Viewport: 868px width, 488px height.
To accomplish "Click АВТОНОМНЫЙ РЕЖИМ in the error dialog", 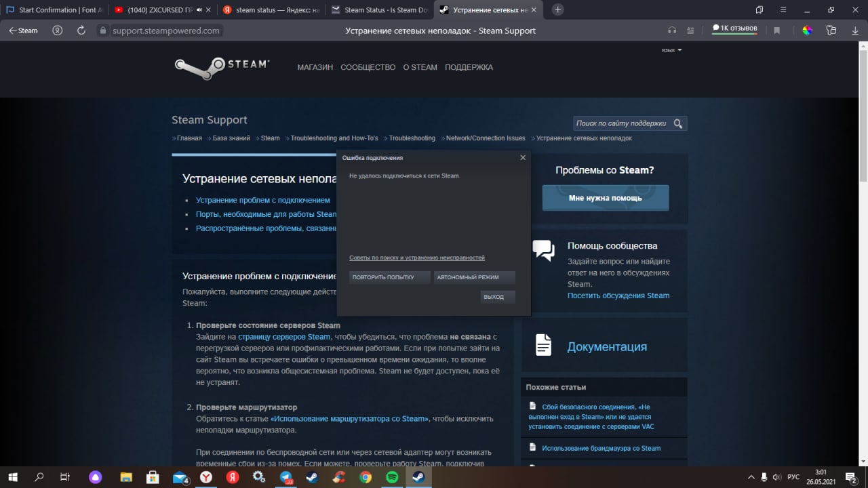I will (475, 277).
